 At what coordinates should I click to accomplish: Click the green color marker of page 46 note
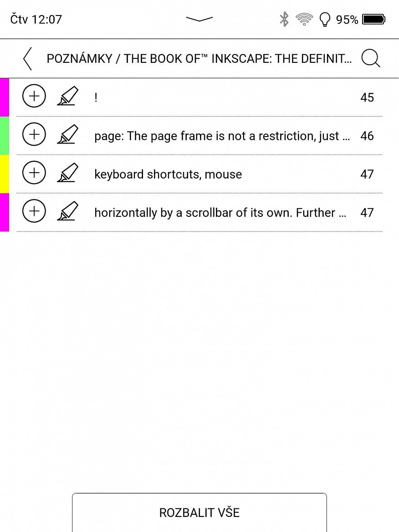coord(4,135)
